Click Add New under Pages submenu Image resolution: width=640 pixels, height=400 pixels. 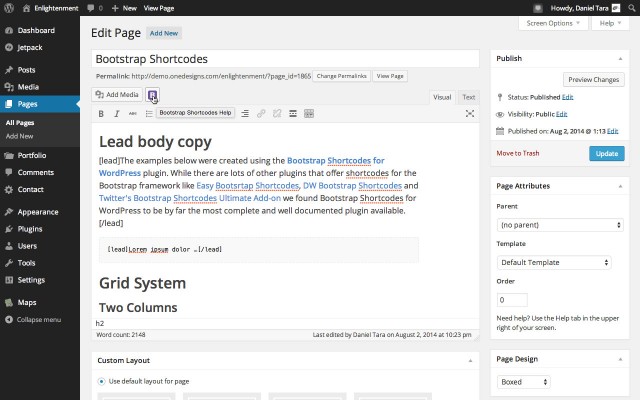[x=19, y=136]
